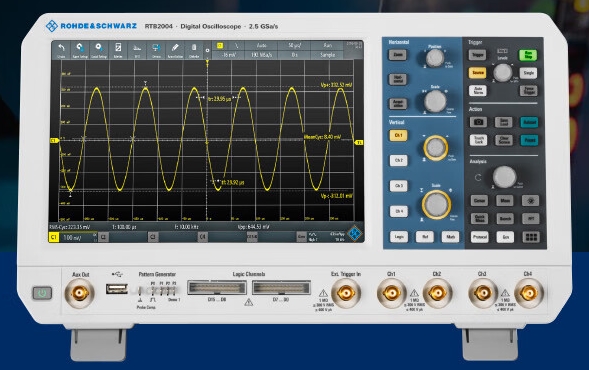This screenshot has height=370, width=589.
Task: Tap the Undo arrow icon in the toolbar
Action: pos(61,50)
